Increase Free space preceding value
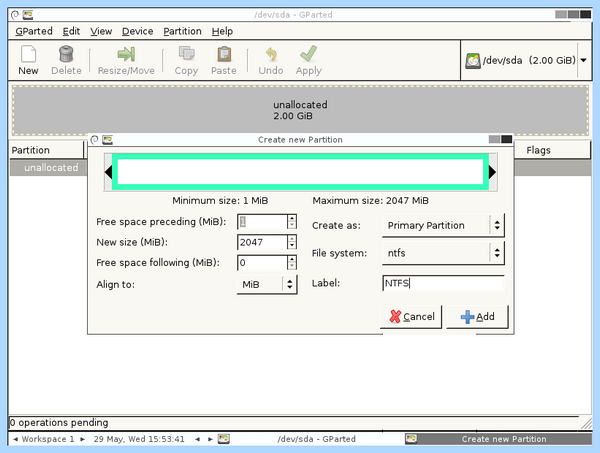The image size is (600, 453). [292, 218]
